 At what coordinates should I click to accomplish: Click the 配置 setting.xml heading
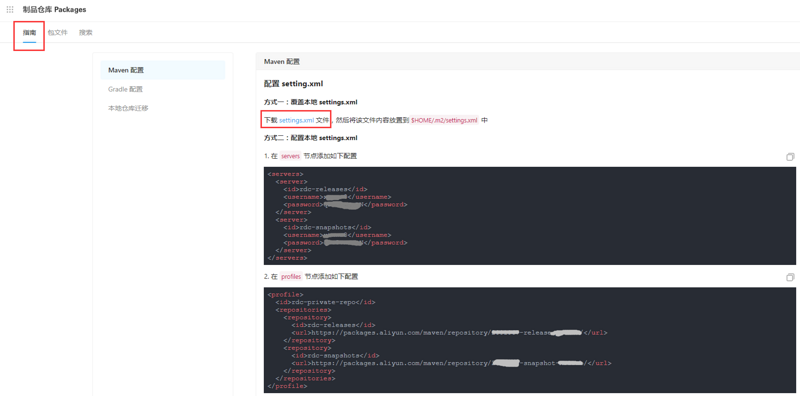[293, 84]
